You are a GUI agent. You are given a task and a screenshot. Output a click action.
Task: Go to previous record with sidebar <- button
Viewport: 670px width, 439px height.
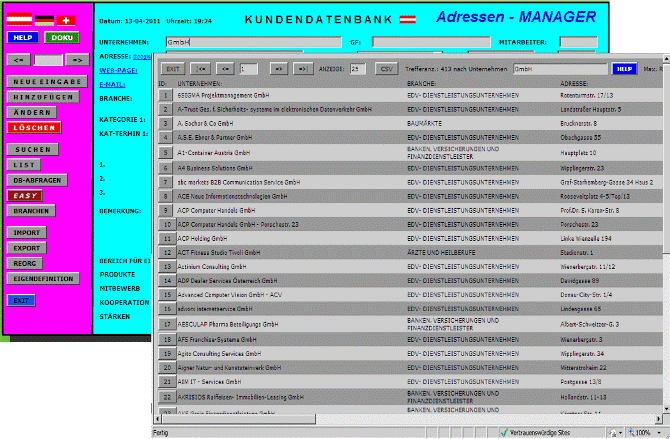click(x=19, y=60)
